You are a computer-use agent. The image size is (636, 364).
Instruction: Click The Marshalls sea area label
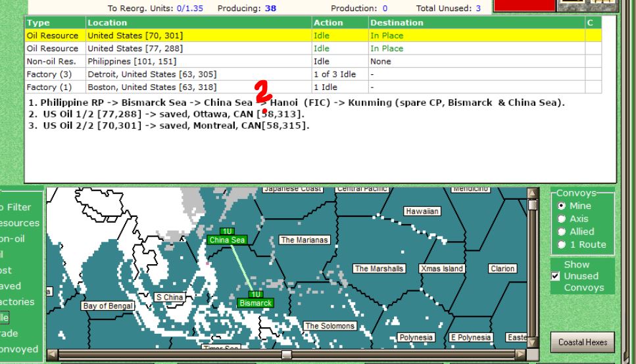(379, 268)
